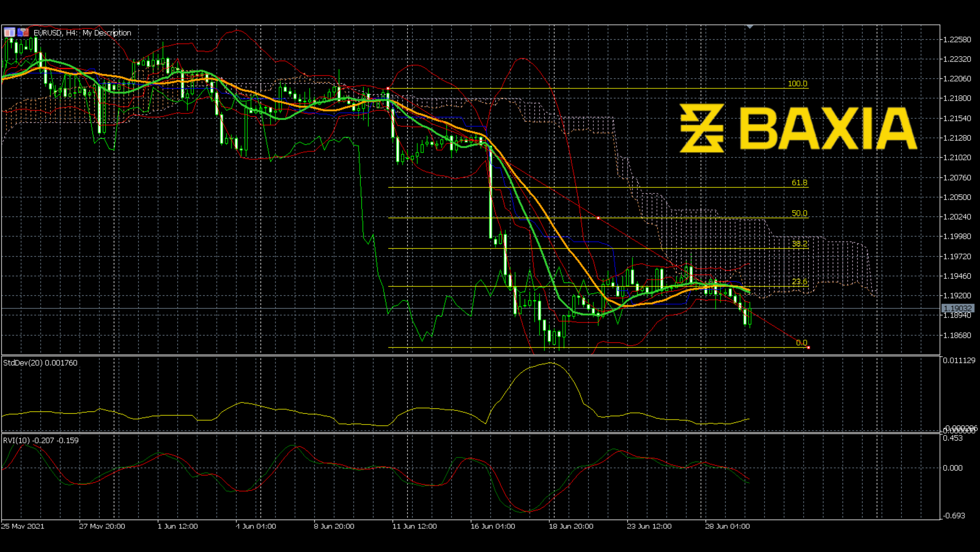Viewport: 980px width, 552px height.
Task: Click the Fibonacci anchor point at the 100.0 line start
Action: (x=388, y=88)
